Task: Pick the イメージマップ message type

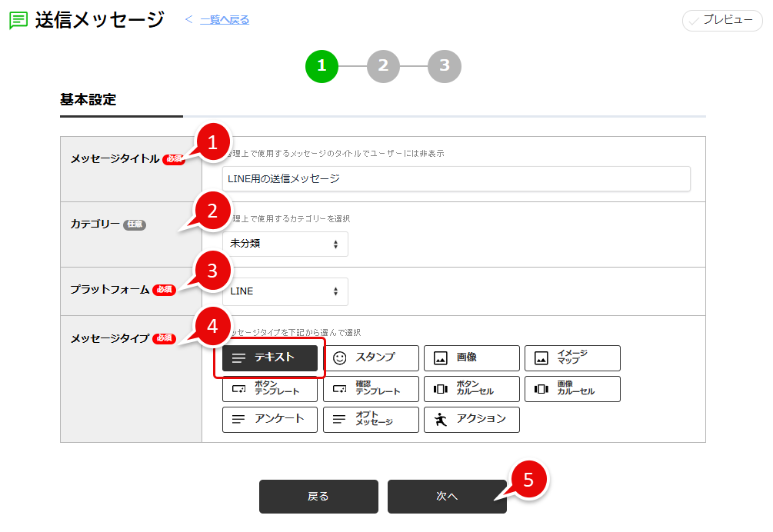Action: coord(572,357)
